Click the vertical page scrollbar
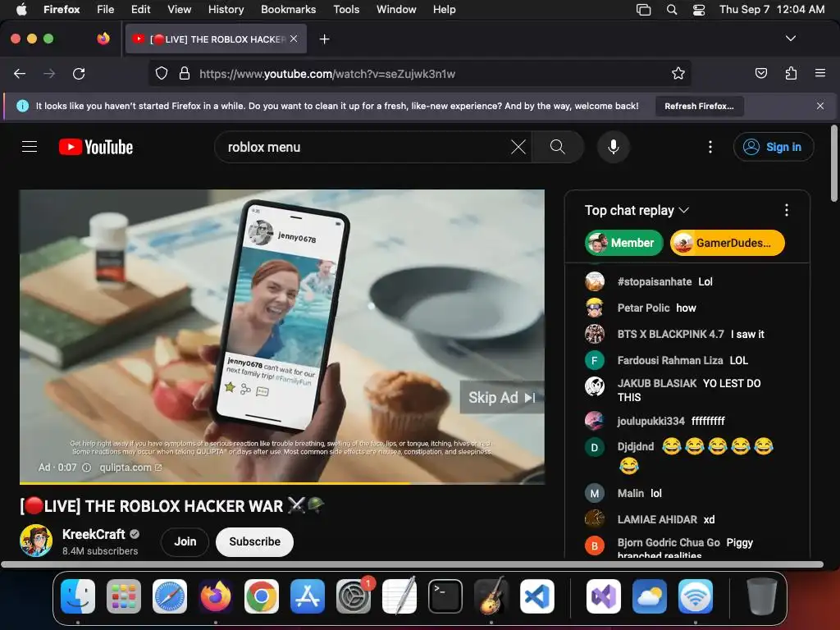The image size is (840, 630). click(x=833, y=163)
